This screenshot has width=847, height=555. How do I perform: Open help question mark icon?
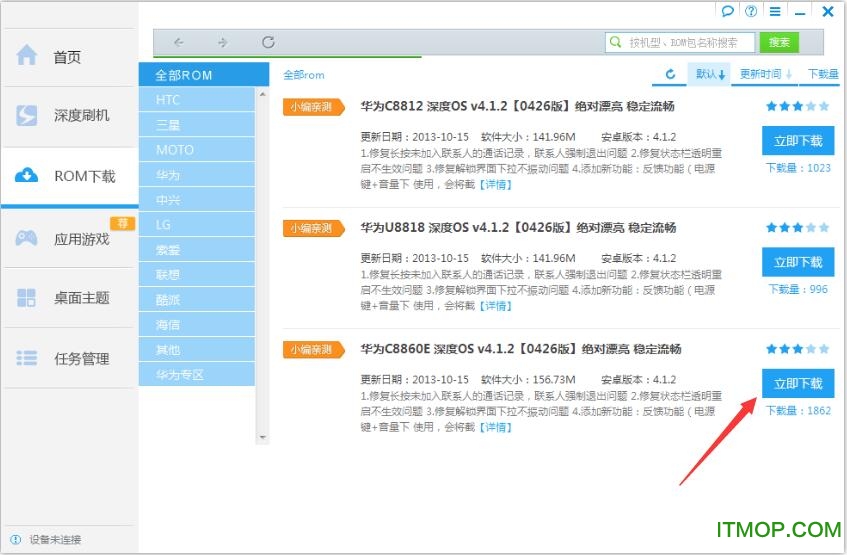click(x=751, y=11)
